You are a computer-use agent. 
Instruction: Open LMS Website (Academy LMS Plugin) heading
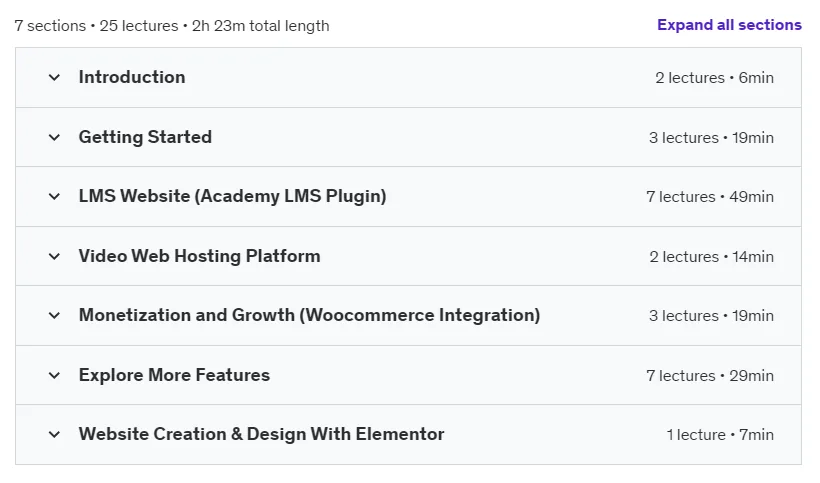(x=233, y=196)
